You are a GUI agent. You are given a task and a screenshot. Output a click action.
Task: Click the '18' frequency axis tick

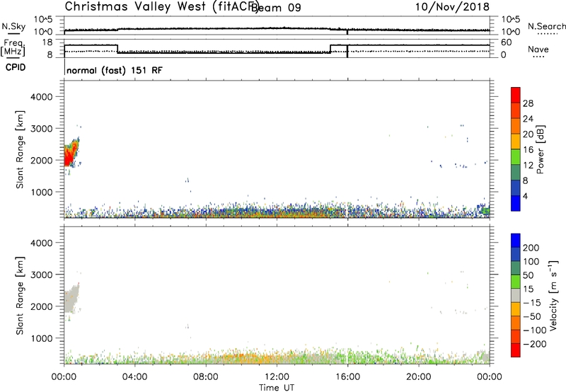point(47,42)
